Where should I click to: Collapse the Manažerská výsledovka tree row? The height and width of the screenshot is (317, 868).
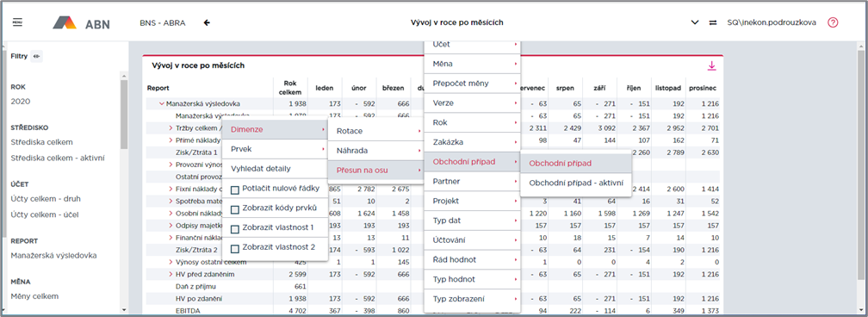pos(162,103)
